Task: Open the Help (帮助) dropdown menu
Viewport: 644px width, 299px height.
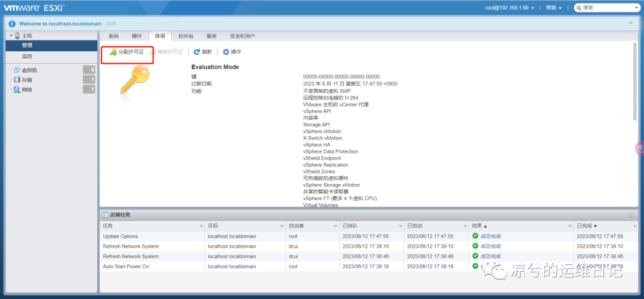Action: 553,8
